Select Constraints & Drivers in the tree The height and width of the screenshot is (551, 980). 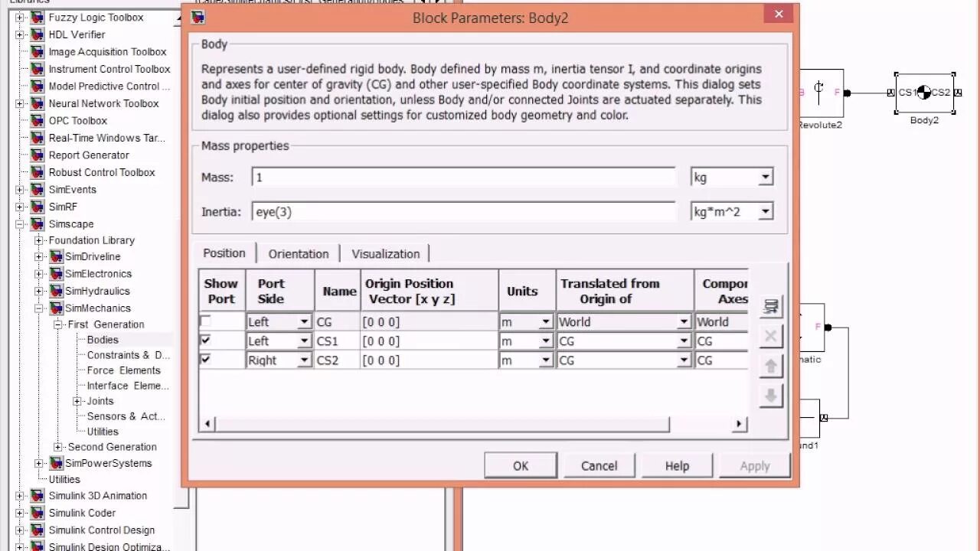[128, 355]
